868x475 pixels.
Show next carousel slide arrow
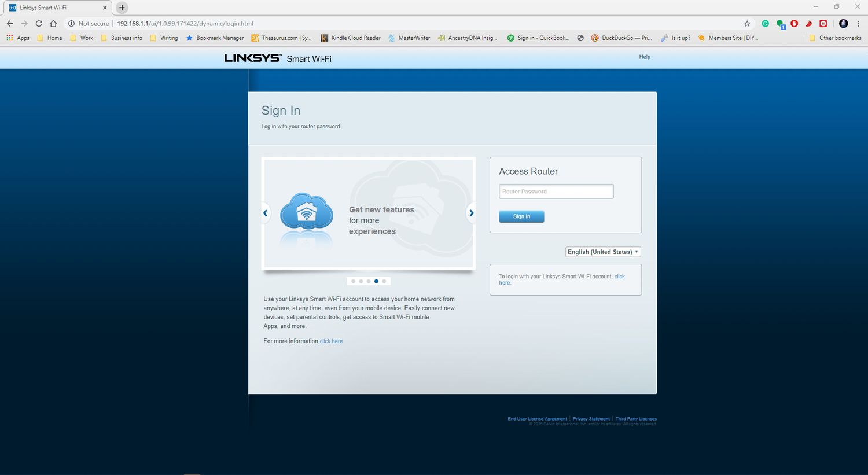pos(471,213)
